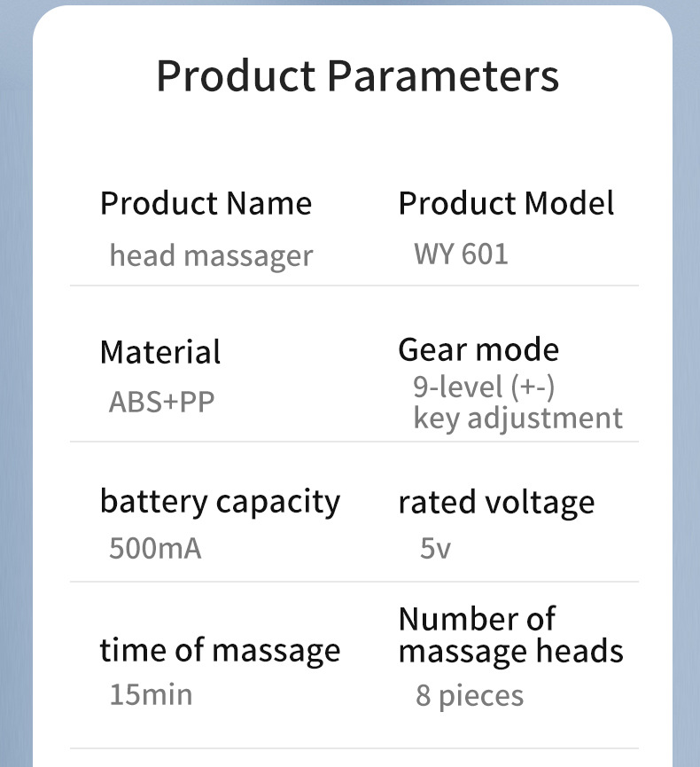The image size is (700, 767).
Task: Click the 5v voltage value
Action: click(435, 548)
